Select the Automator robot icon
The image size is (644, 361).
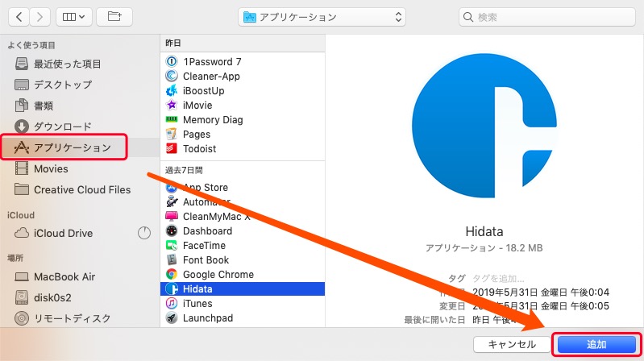(171, 201)
